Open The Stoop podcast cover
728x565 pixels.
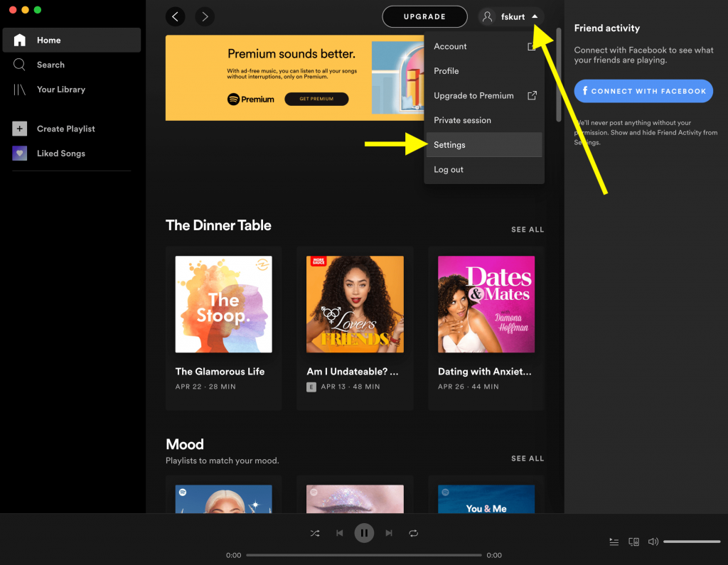(x=224, y=304)
